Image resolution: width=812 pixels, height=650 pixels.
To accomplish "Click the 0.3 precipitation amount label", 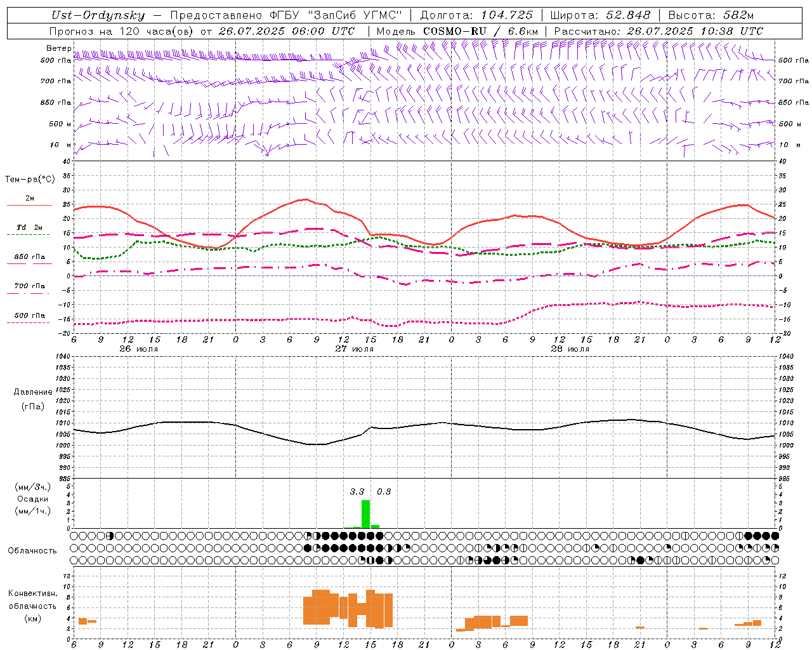I will point(384,491).
